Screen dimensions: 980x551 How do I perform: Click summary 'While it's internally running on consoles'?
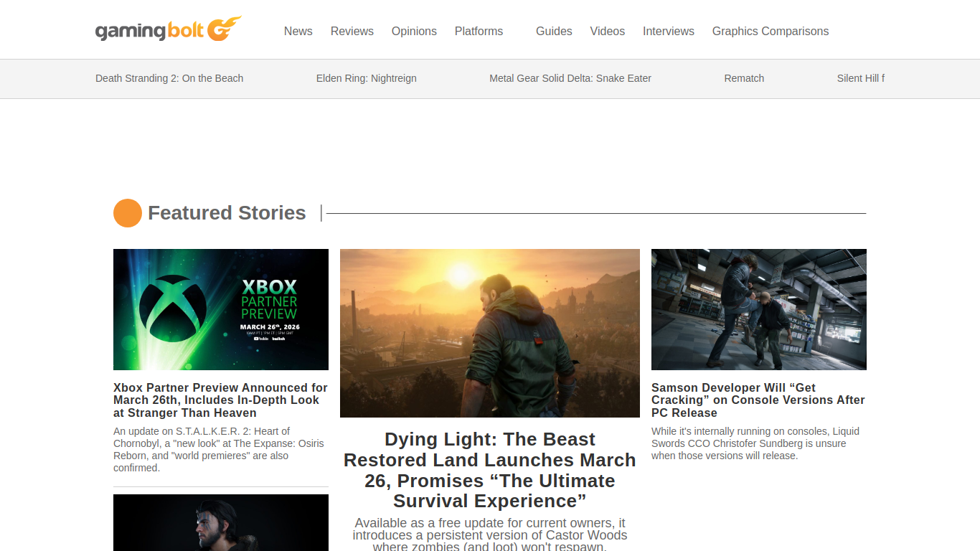(x=755, y=443)
